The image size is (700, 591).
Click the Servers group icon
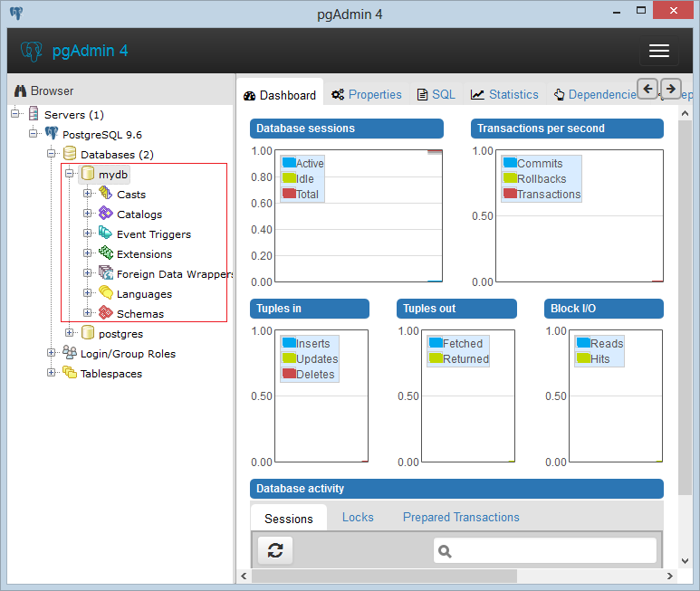click(34, 114)
